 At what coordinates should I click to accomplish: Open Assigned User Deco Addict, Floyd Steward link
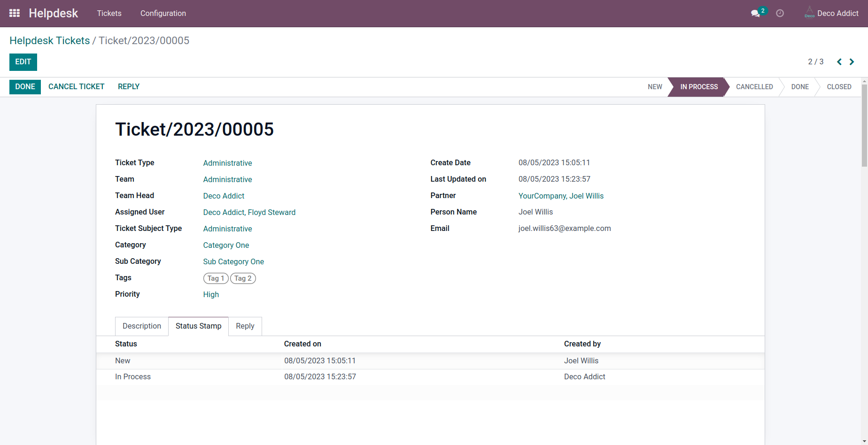249,212
